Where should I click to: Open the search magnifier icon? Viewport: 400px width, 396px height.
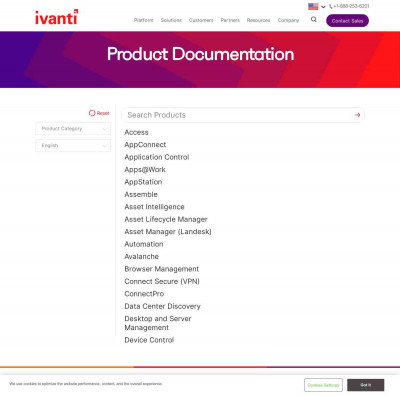(x=314, y=20)
